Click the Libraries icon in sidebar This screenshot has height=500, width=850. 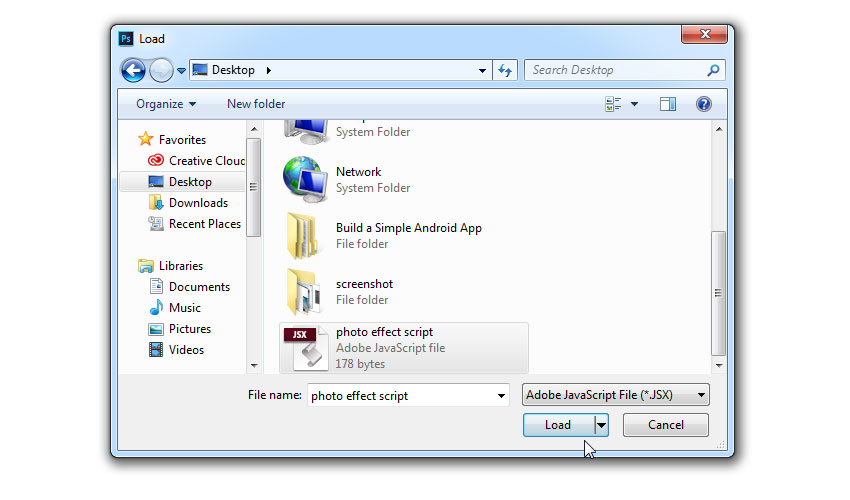[145, 266]
